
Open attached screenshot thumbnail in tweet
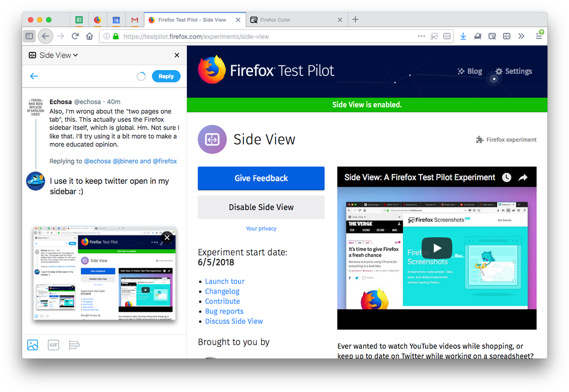(104, 273)
